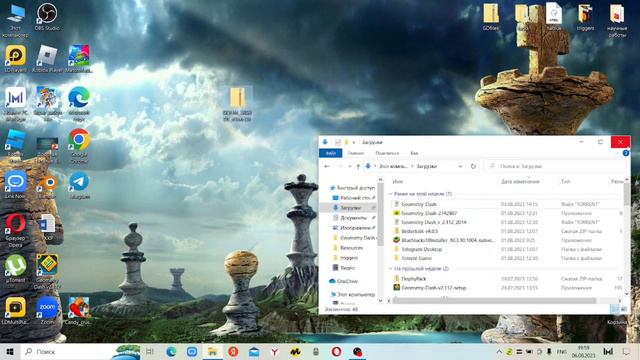Switch to the Поделиться ribbon tab

pos(387,153)
